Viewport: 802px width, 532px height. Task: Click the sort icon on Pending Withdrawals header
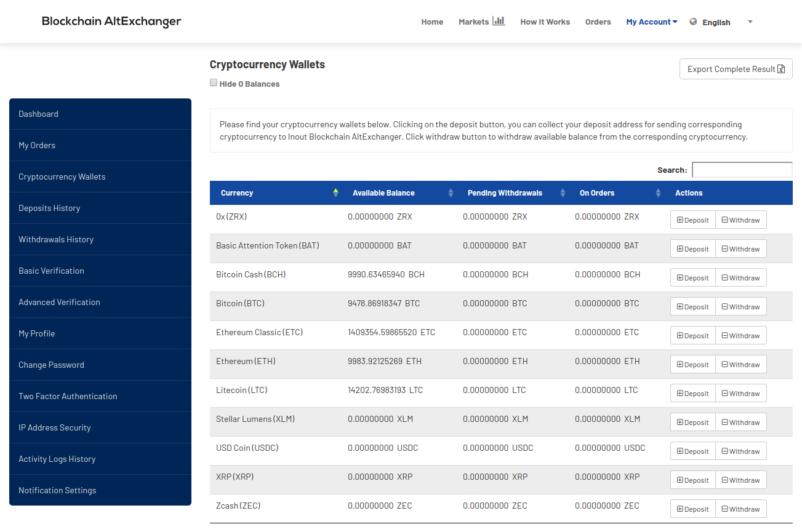click(x=562, y=193)
